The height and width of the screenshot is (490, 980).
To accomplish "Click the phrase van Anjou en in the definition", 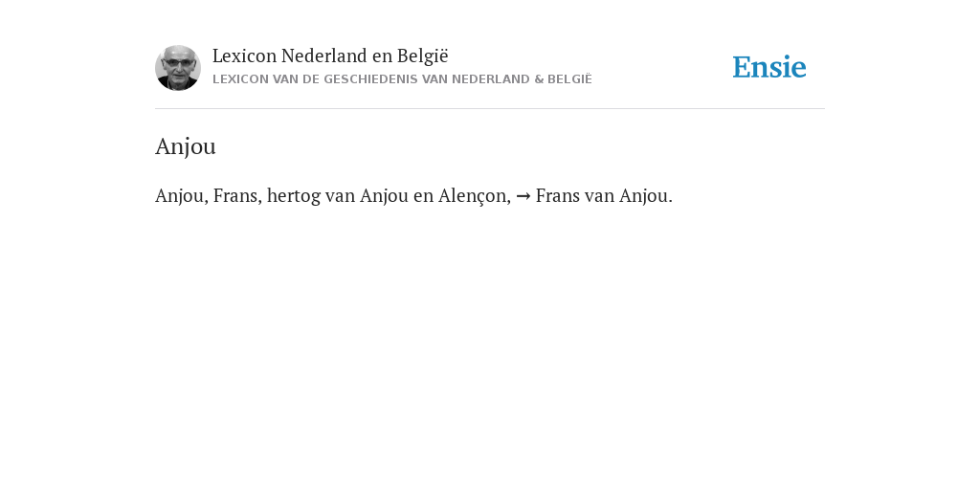I will [x=379, y=196].
